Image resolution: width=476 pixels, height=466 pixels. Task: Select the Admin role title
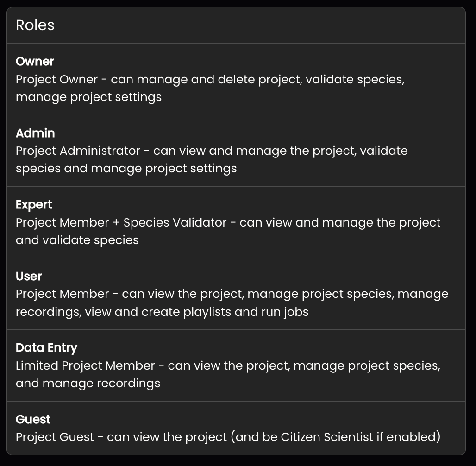(35, 133)
